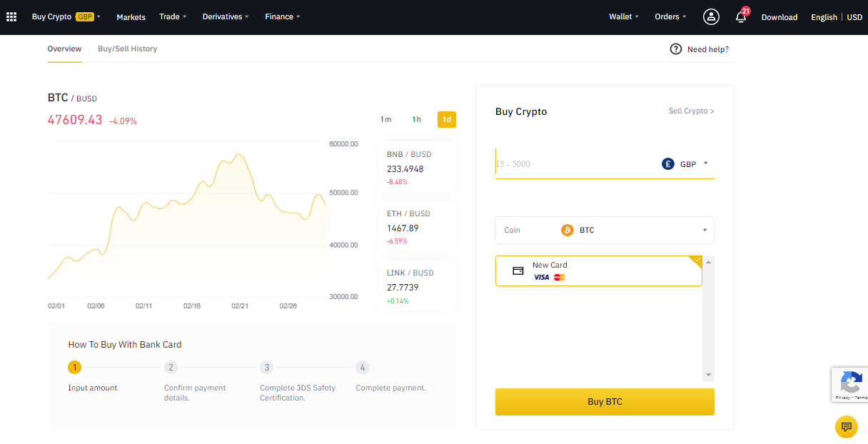The image size is (868, 444).
Task: Open the apps grid menu icon
Action: click(x=11, y=17)
